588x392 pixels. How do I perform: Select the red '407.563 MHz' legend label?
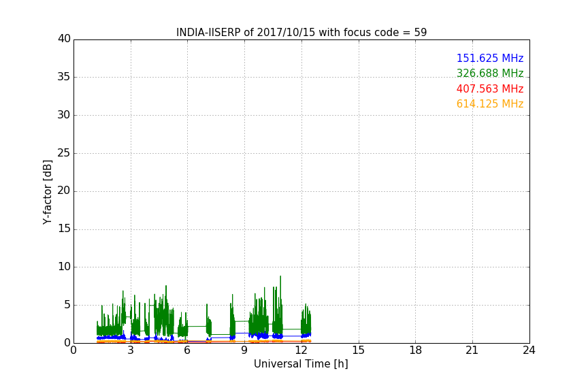490,89
